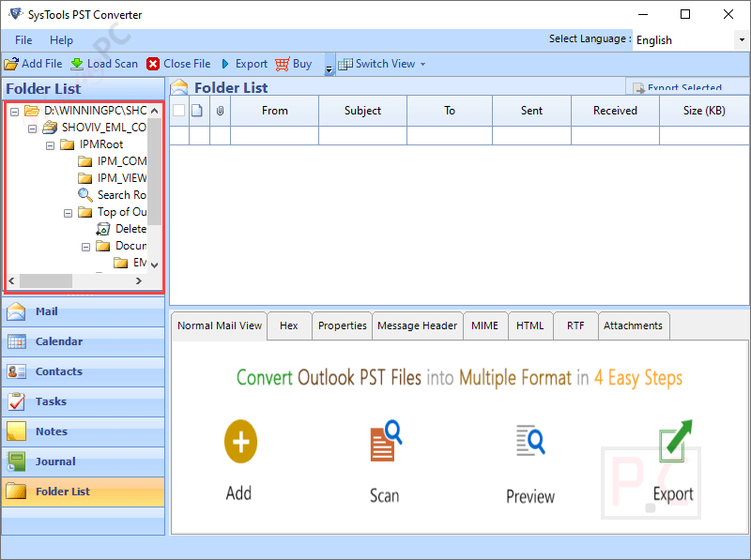Select the IPM_COM folder in tree

pos(112,161)
